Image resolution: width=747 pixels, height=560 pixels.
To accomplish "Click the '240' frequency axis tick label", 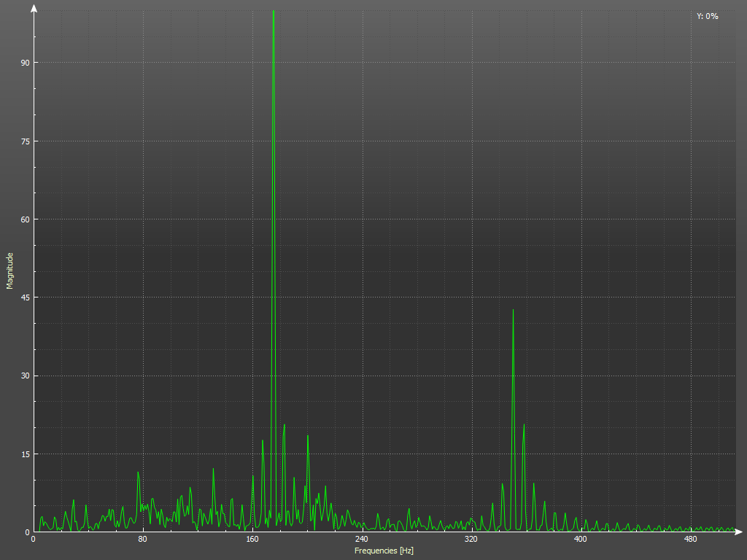I will pos(362,540).
